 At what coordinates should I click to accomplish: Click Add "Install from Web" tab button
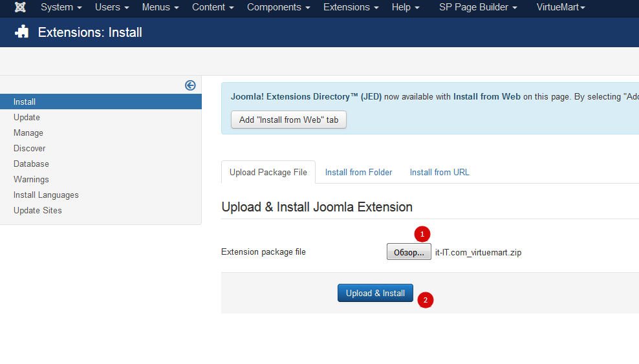pyautogui.click(x=288, y=120)
